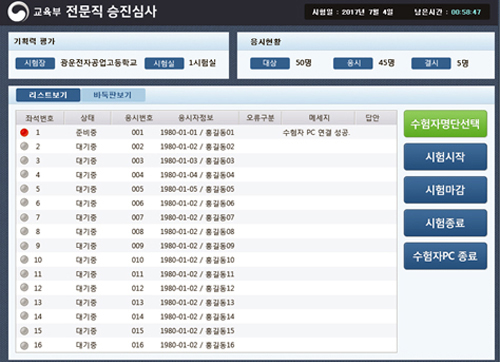Click the 응시자정보 column header
Image resolution: width=500 pixels, height=362 pixels.
196,118
